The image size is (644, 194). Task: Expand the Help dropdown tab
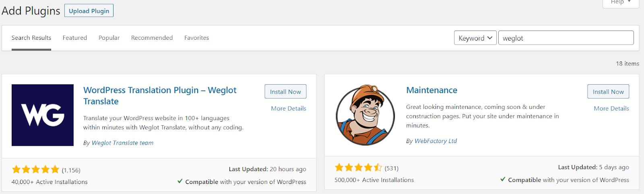click(620, 2)
